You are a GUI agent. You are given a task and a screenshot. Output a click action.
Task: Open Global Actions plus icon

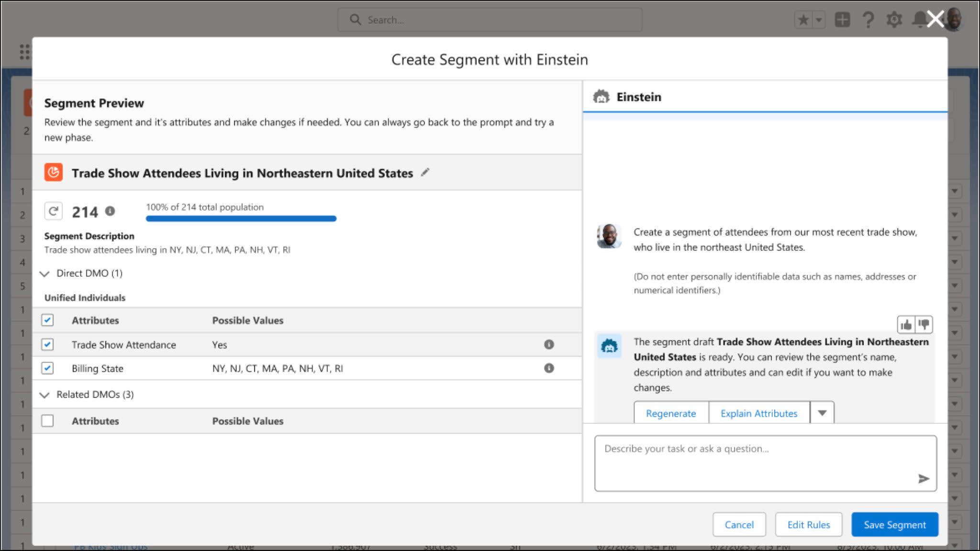(x=842, y=20)
